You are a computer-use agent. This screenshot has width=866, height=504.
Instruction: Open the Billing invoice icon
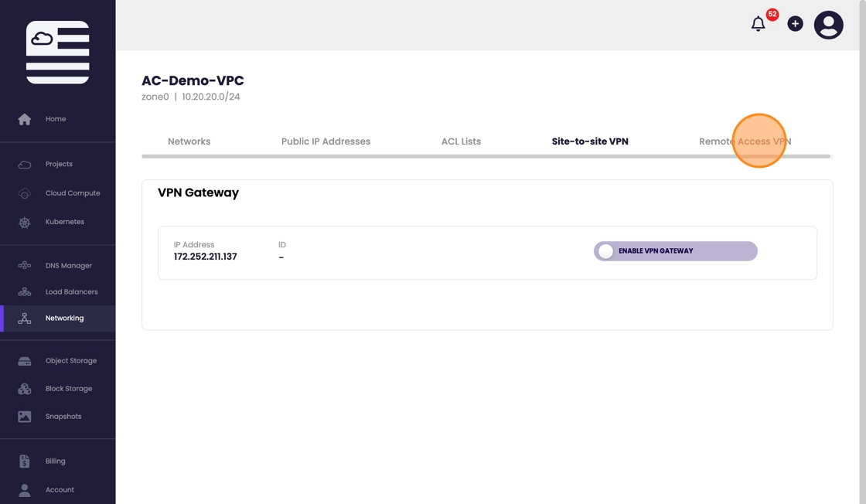point(25,461)
